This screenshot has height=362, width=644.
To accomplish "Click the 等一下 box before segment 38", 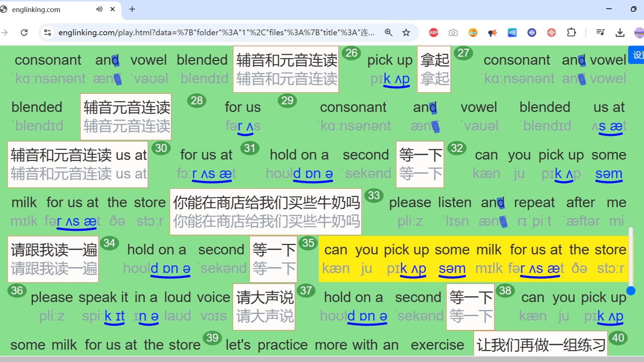I will pyautogui.click(x=470, y=307).
